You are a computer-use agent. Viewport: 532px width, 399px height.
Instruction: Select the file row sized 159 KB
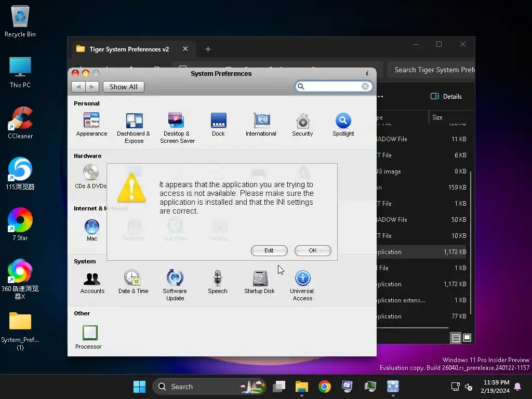click(421, 187)
